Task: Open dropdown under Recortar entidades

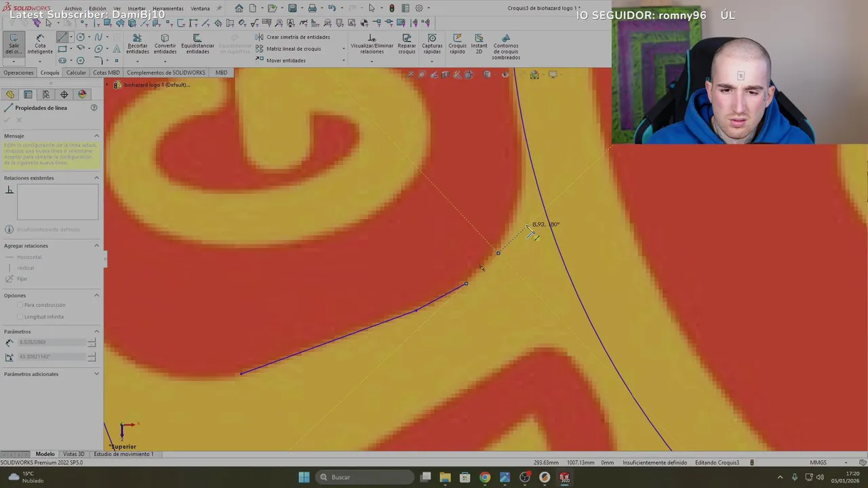Action: 137,61
